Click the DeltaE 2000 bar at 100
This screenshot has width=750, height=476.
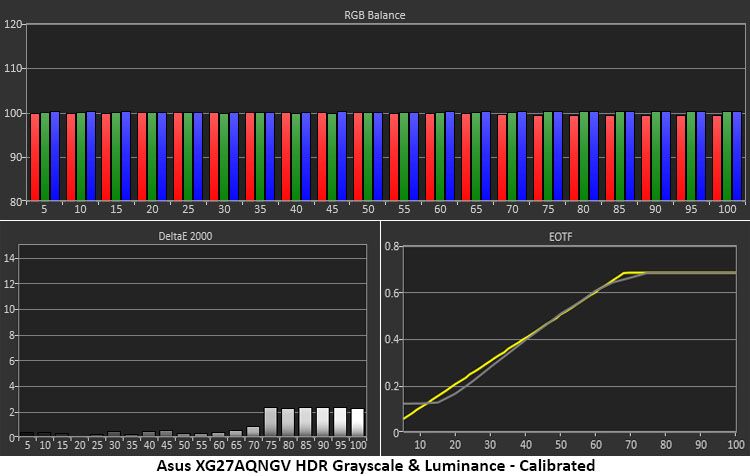coord(357,422)
